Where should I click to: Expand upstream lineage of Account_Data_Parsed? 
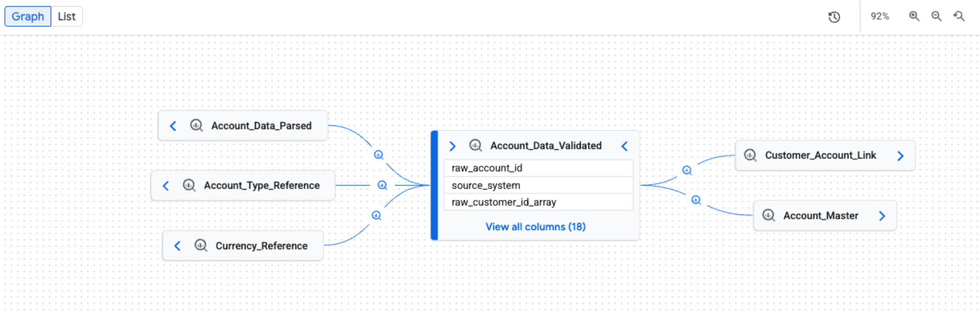[x=173, y=125]
